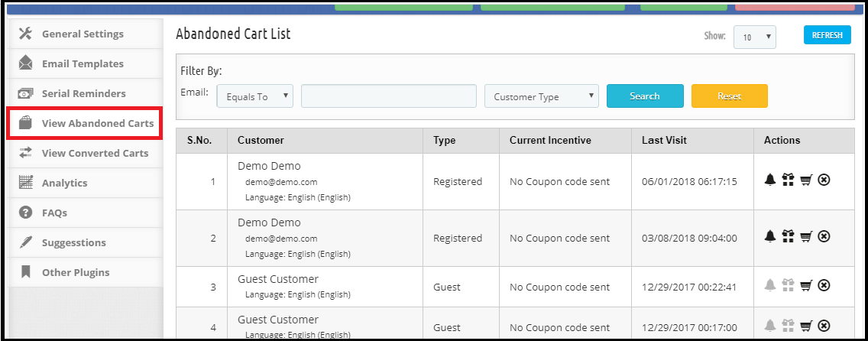Remove the abandoned cart in row 2
Viewport: 868px width, 341px height.
[824, 237]
